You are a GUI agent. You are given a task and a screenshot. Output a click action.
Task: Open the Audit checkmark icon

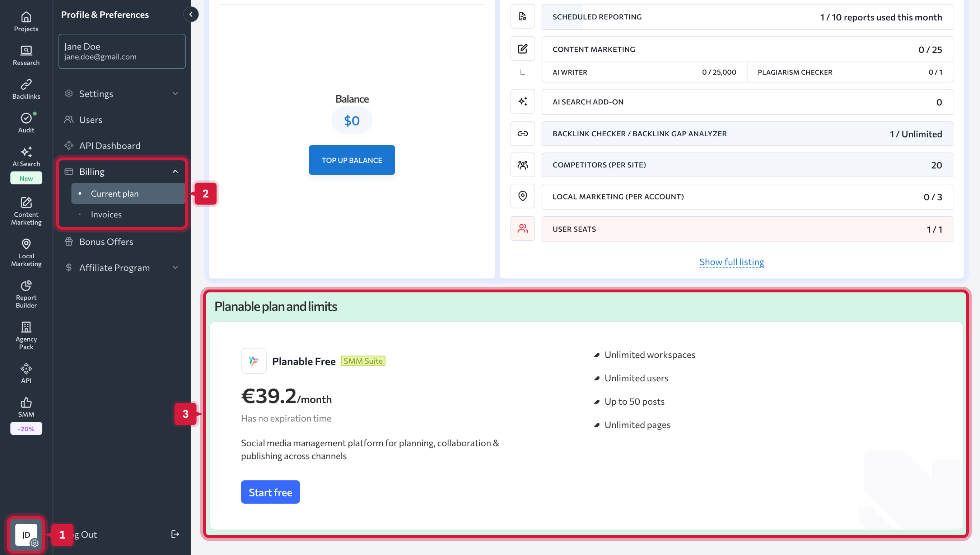(x=26, y=118)
